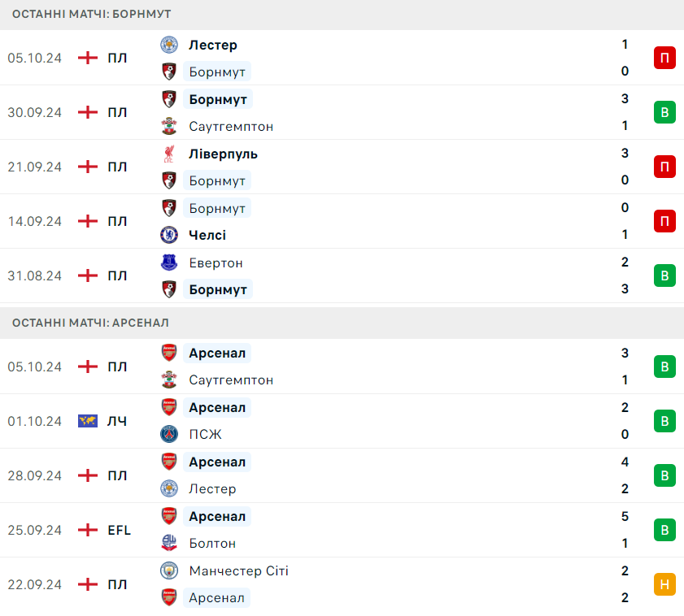Open the Ліверпуль team link
Screen dimensions: 684x616
223,154
